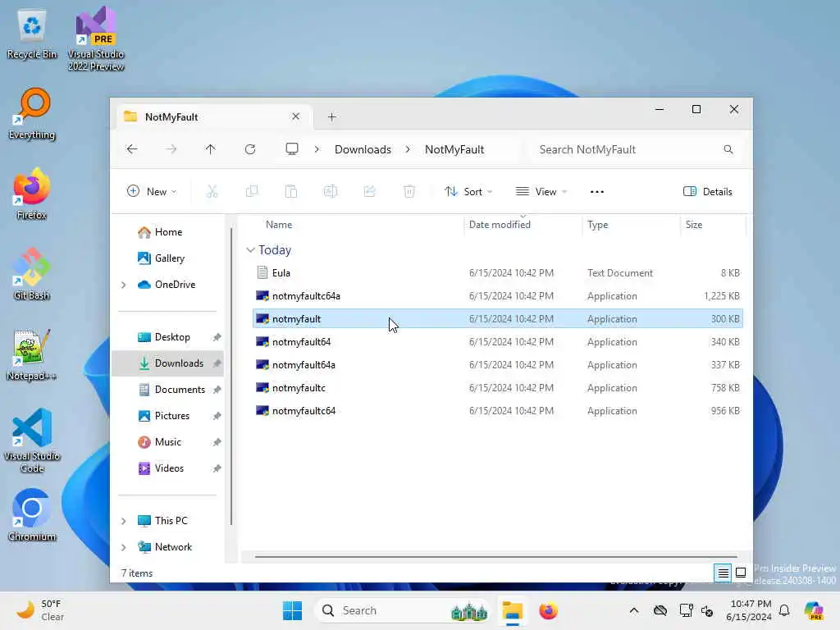Open Git Bash desktop shortcut

click(x=32, y=275)
